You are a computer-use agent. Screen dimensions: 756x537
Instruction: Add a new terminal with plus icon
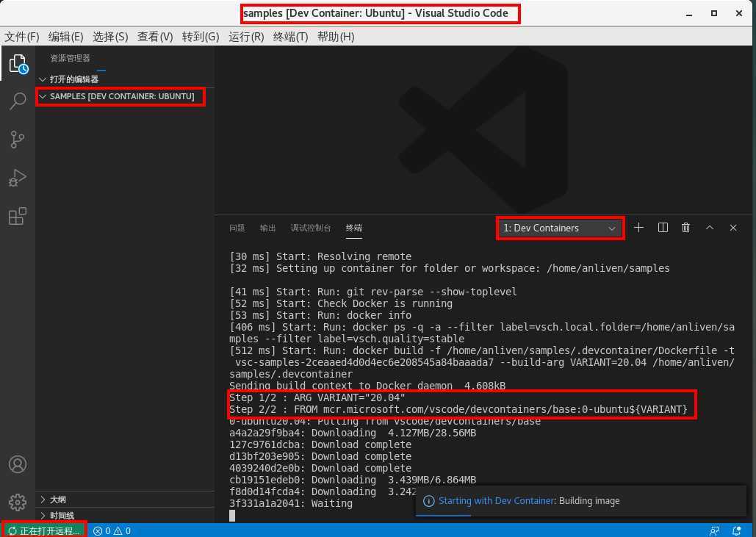pos(639,228)
